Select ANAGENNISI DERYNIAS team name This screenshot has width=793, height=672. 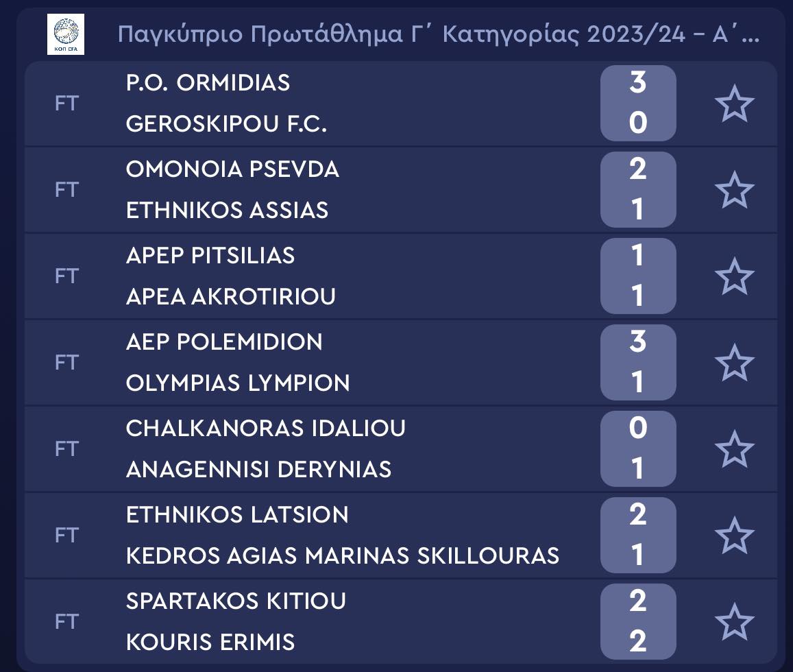pyautogui.click(x=258, y=470)
